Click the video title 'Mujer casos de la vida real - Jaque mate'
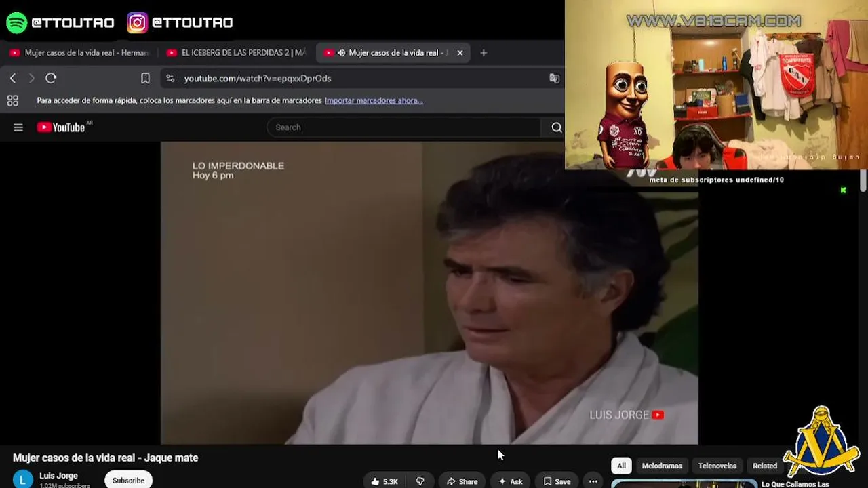This screenshot has width=868, height=488. tap(106, 457)
